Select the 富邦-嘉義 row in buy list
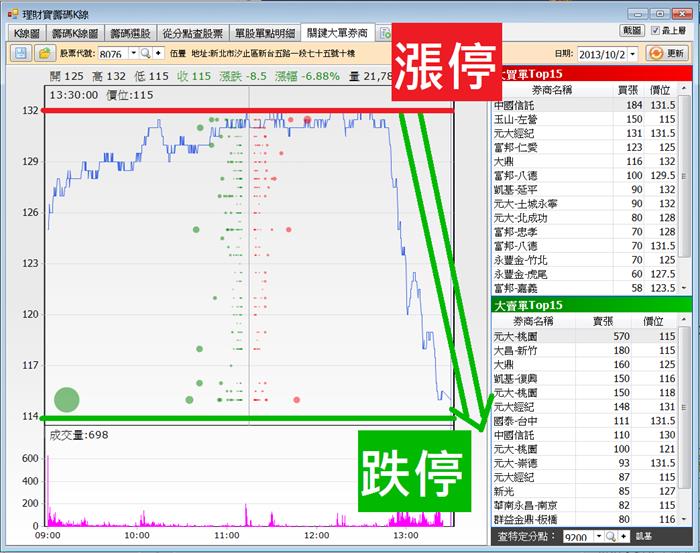Image resolution: width=700 pixels, height=553 pixels. click(x=585, y=288)
